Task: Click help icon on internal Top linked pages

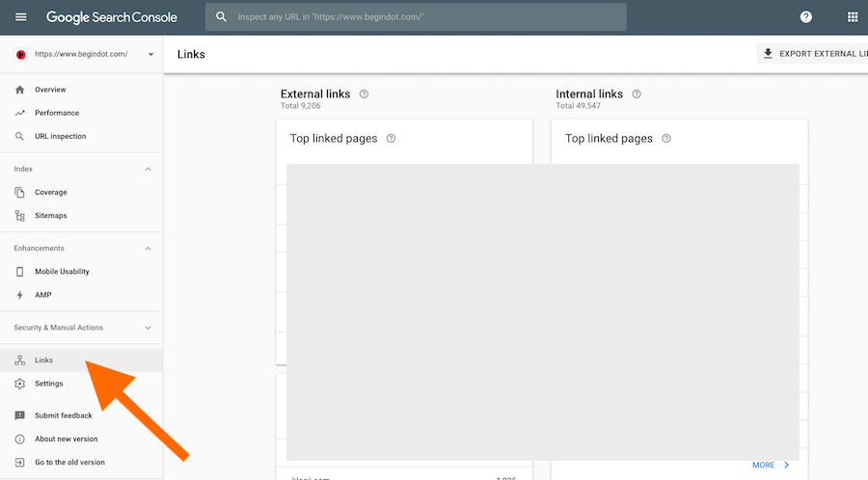Action: tap(666, 138)
